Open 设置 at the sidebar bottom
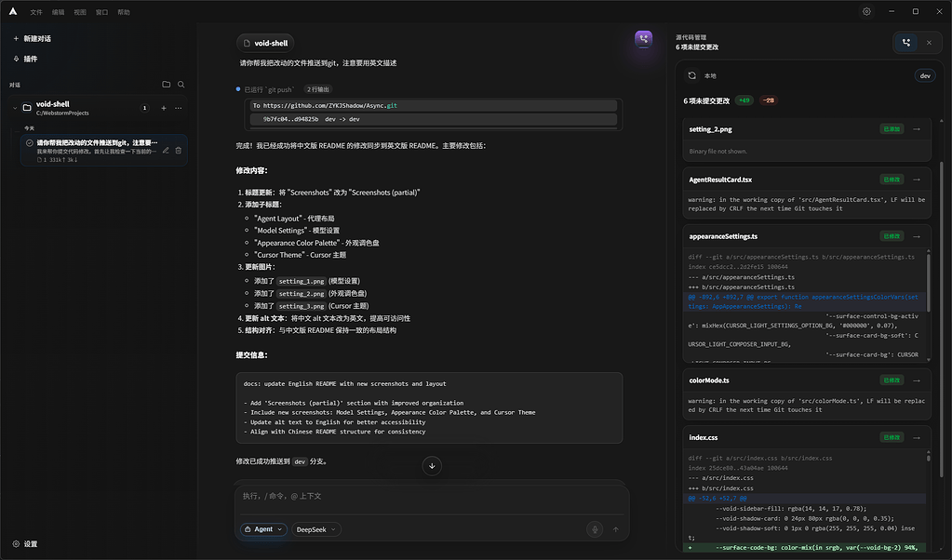 point(25,543)
